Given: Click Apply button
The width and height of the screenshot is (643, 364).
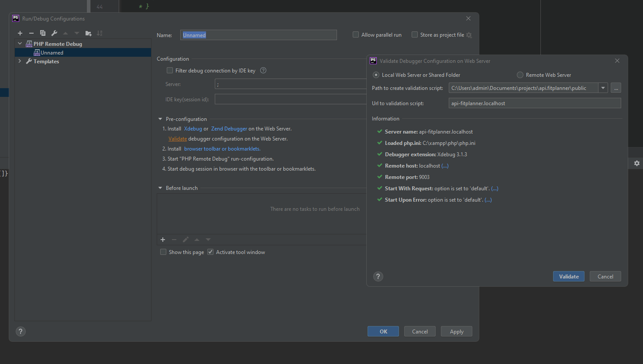Looking at the screenshot, I should click(457, 331).
